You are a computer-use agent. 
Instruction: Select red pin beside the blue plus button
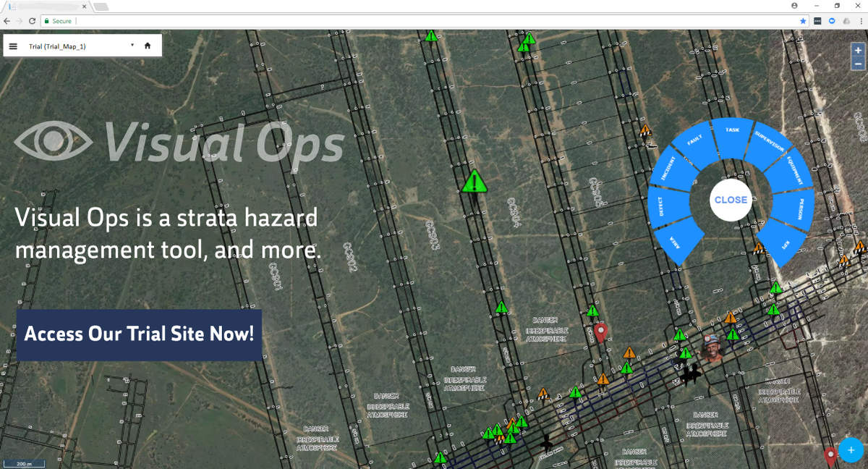830,456
